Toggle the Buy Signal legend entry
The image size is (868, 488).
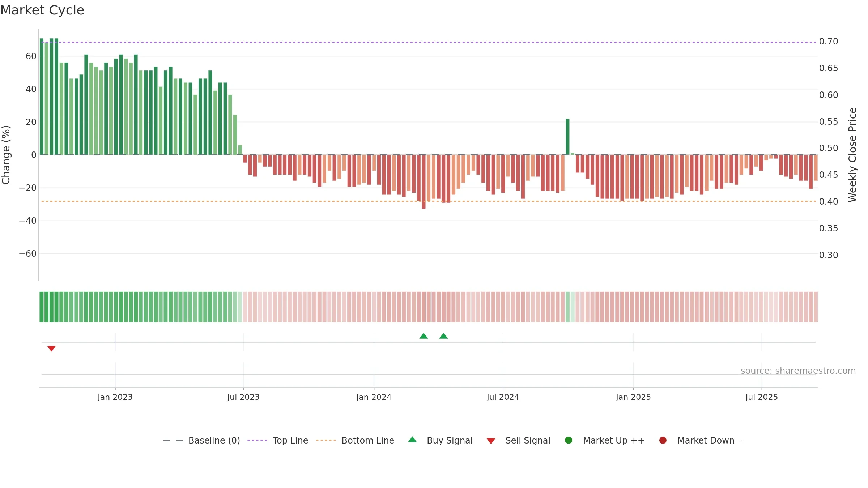(440, 440)
